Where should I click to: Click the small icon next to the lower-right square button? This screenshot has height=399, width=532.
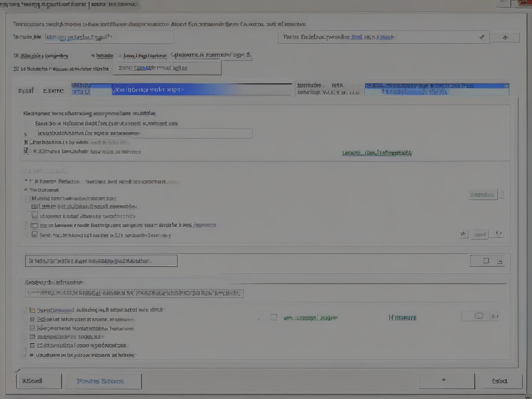point(495,316)
